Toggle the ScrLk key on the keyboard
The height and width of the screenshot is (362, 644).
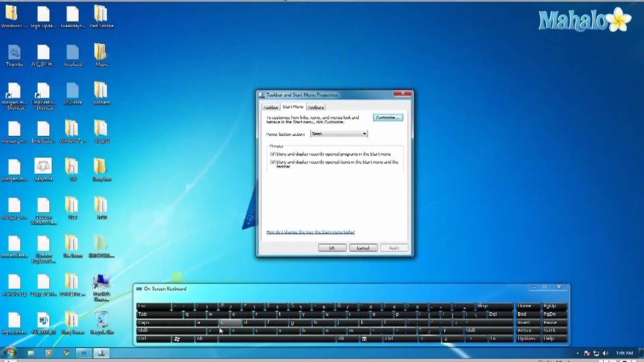tap(555, 331)
